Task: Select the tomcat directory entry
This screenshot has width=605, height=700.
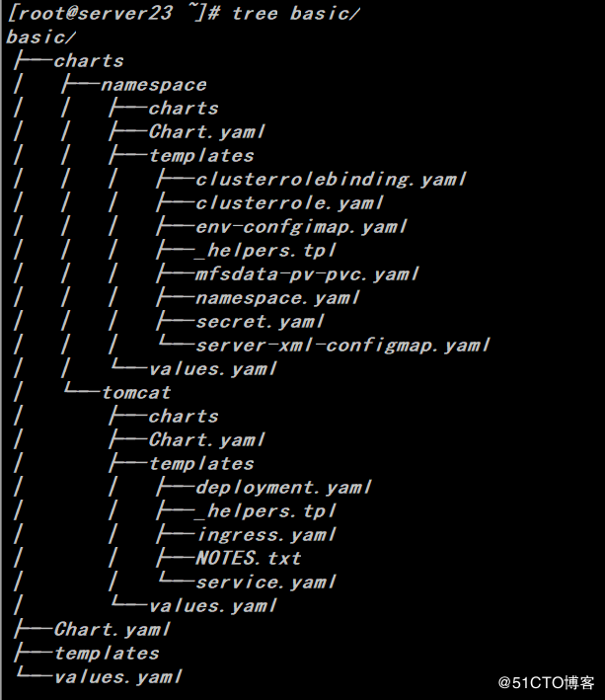Action: pyautogui.click(x=135, y=393)
